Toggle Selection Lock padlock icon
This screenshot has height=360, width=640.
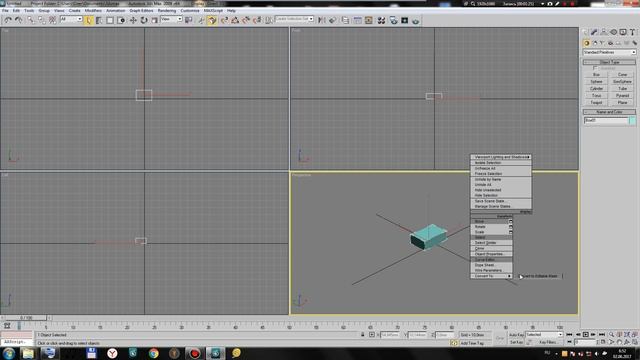362,335
